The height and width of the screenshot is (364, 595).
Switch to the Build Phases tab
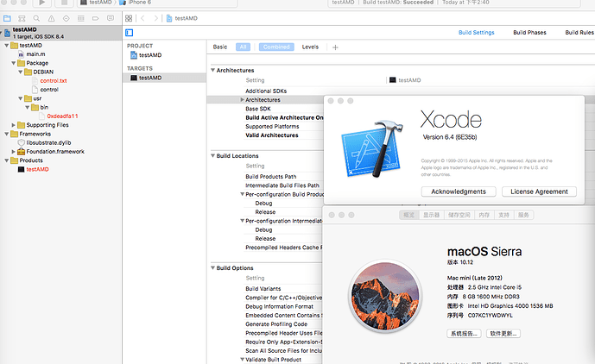click(x=529, y=33)
